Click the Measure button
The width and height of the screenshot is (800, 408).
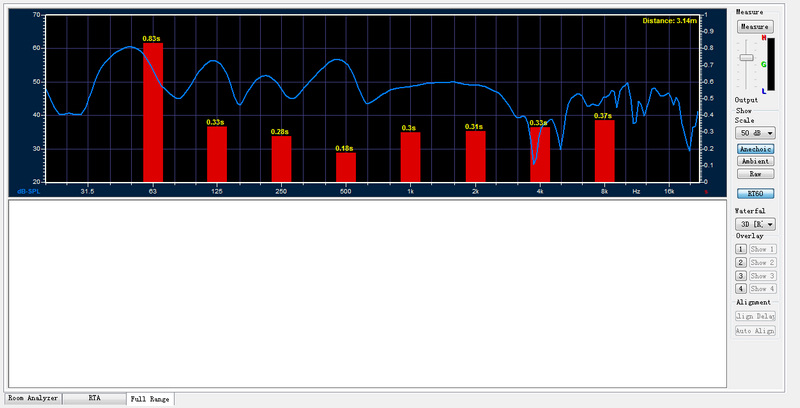pyautogui.click(x=755, y=27)
